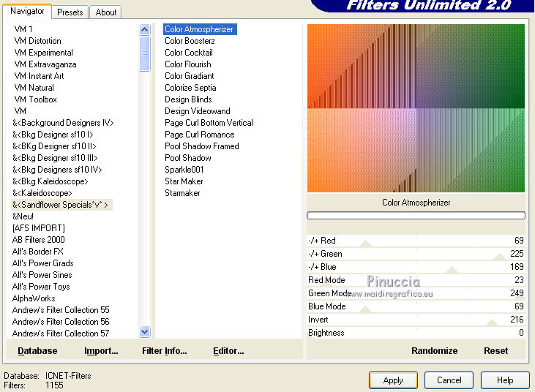Select the Color Atmospherizer filter
Viewport: 535px width, 392px height.
click(200, 29)
